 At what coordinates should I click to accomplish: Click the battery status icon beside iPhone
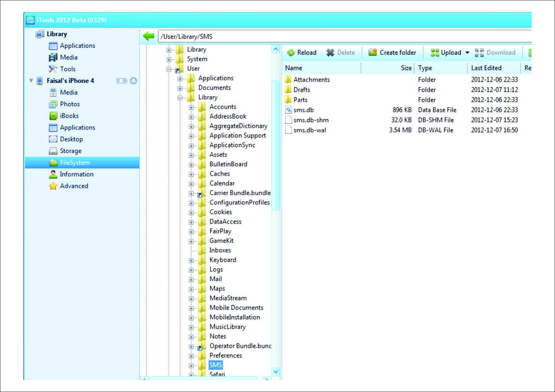pos(121,81)
